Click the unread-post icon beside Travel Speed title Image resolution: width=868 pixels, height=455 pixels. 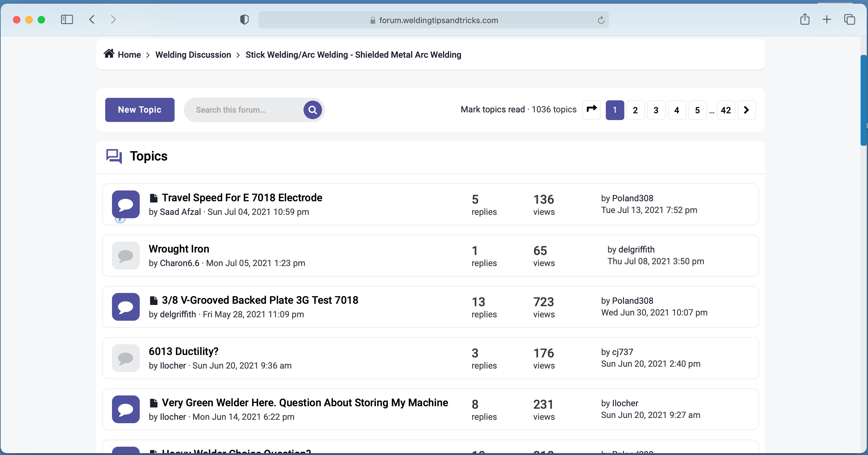pyautogui.click(x=154, y=198)
